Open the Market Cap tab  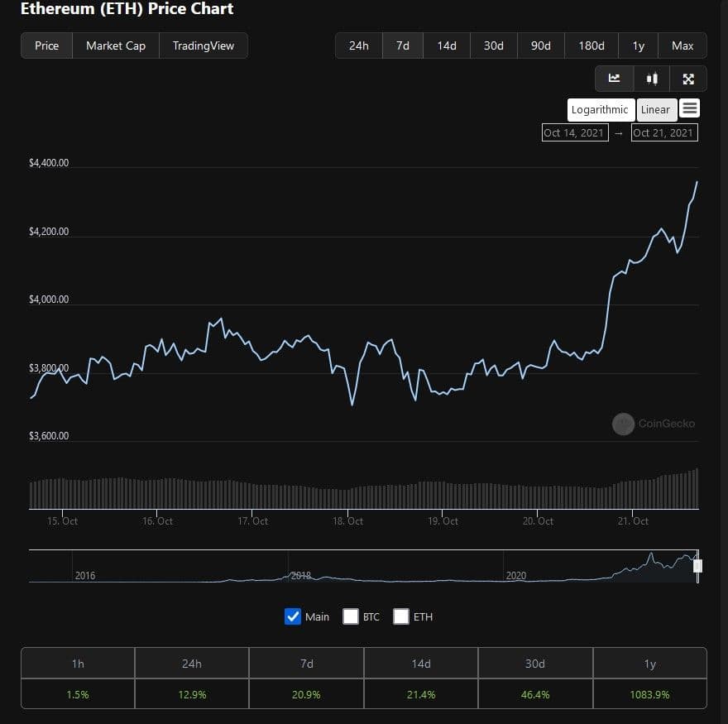pyautogui.click(x=116, y=46)
